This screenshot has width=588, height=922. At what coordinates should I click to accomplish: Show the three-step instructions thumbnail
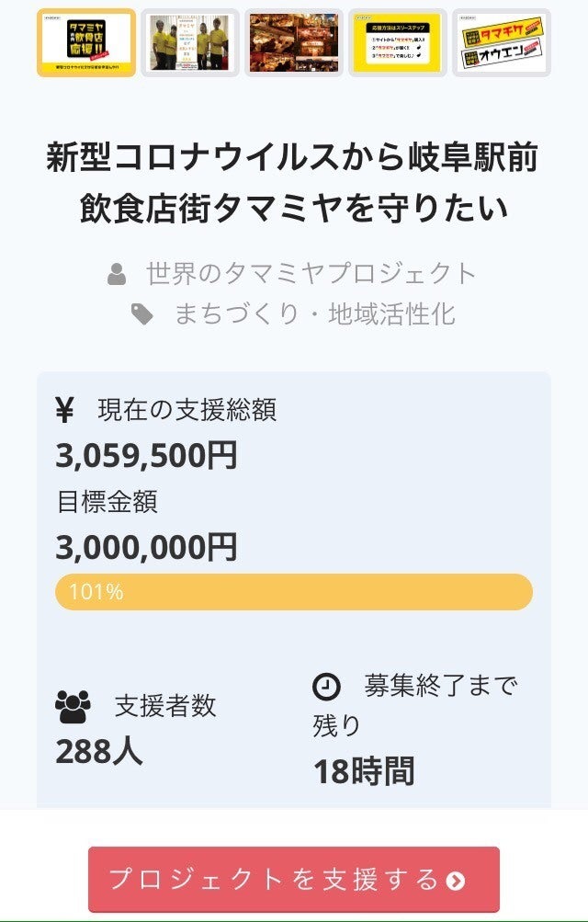point(398,42)
